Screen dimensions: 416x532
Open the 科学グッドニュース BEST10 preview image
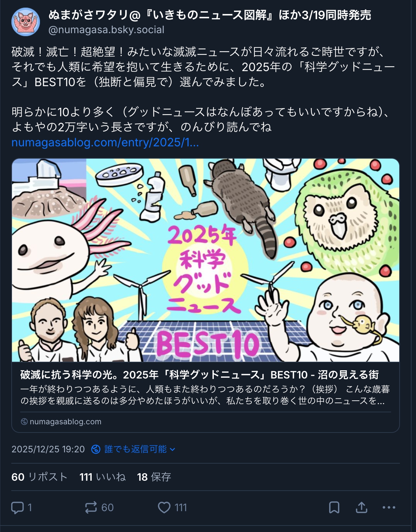pos(206,260)
